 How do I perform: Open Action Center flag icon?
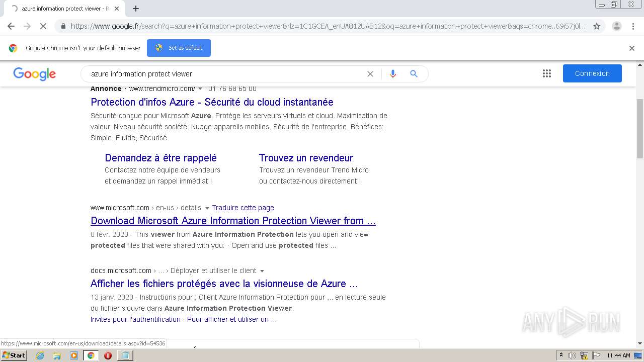pos(596,355)
